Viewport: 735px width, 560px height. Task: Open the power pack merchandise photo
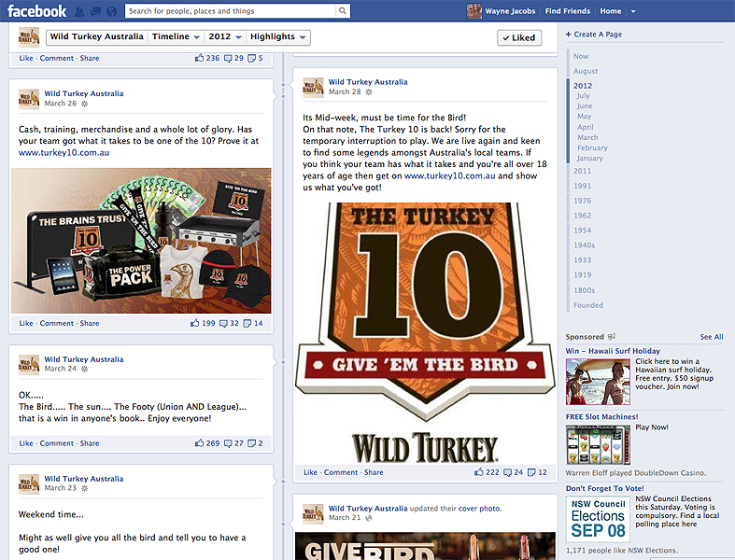[x=141, y=241]
